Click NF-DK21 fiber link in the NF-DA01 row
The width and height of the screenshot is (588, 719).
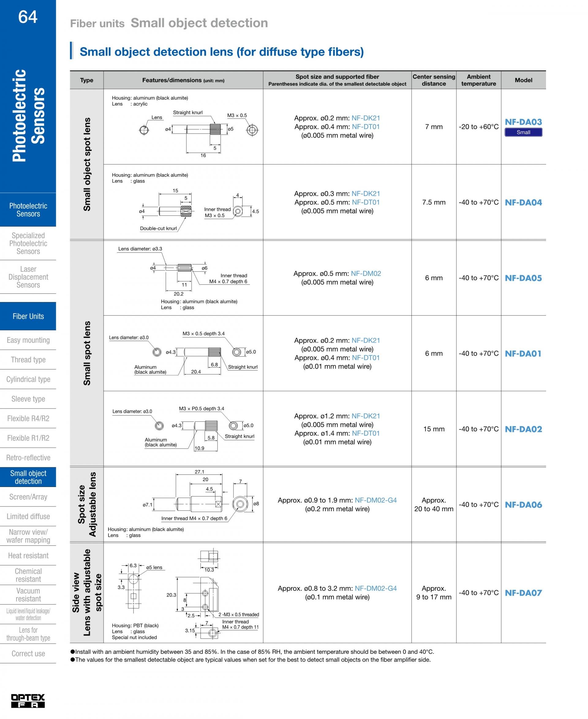(x=366, y=341)
